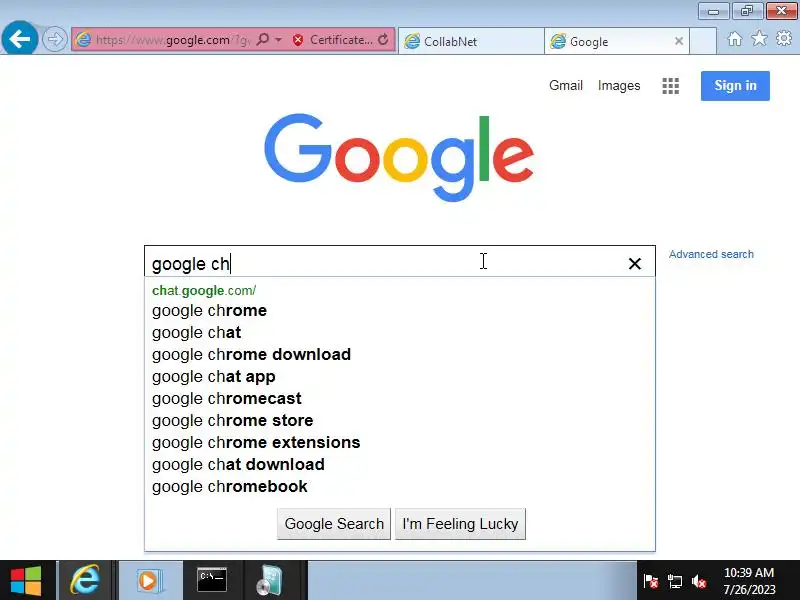800x600 pixels.
Task: Open a new blank tab
Action: tap(703, 41)
